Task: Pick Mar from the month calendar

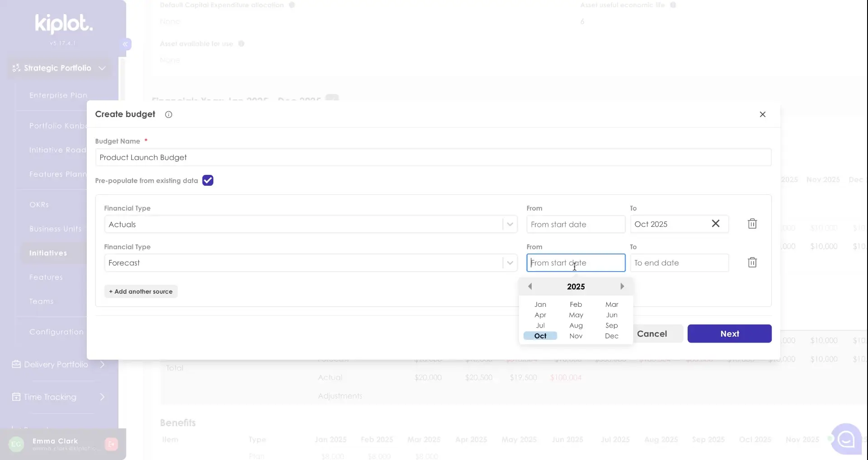Action: pyautogui.click(x=612, y=305)
